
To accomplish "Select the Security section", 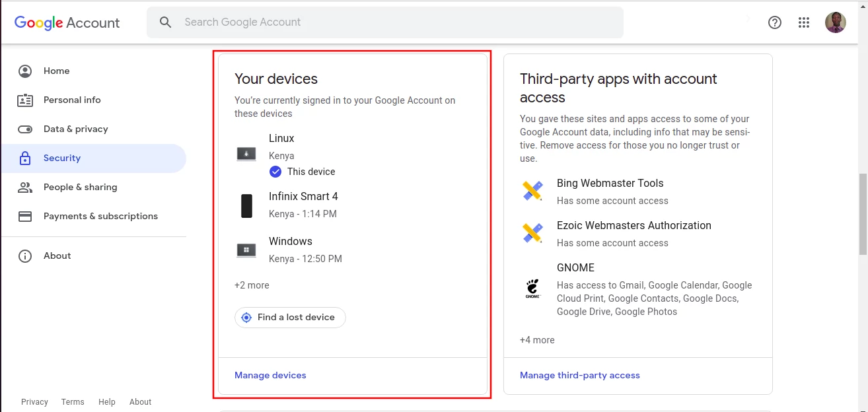I will (92, 158).
